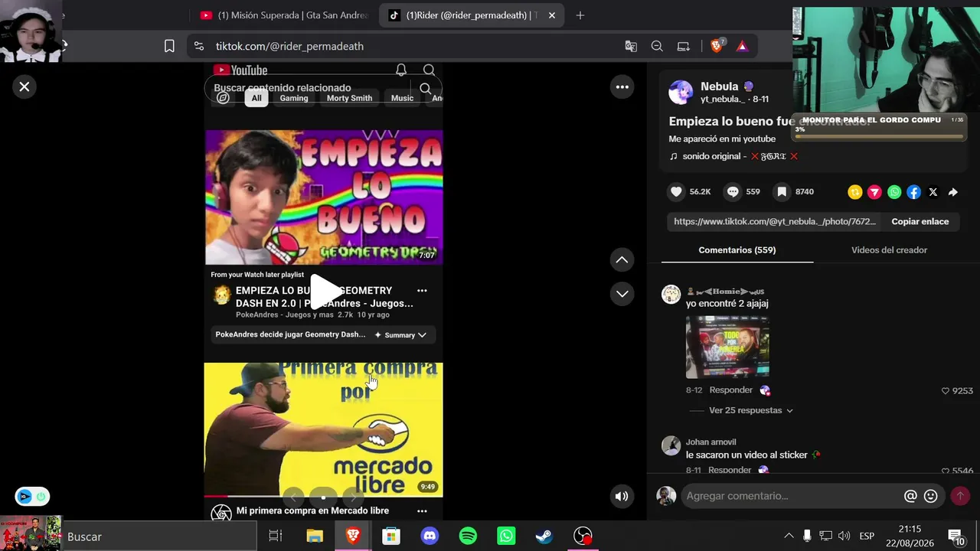This screenshot has height=551, width=980.
Task: Select the Music filter chip
Action: tap(402, 98)
